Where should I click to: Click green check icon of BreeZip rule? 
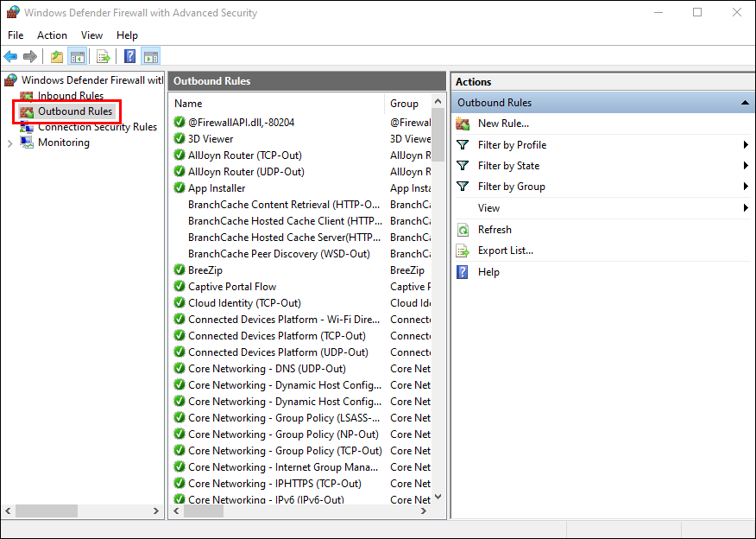(x=180, y=269)
